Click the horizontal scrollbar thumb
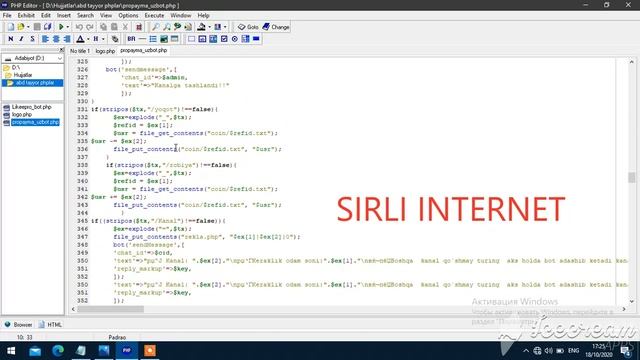 click(x=111, y=309)
